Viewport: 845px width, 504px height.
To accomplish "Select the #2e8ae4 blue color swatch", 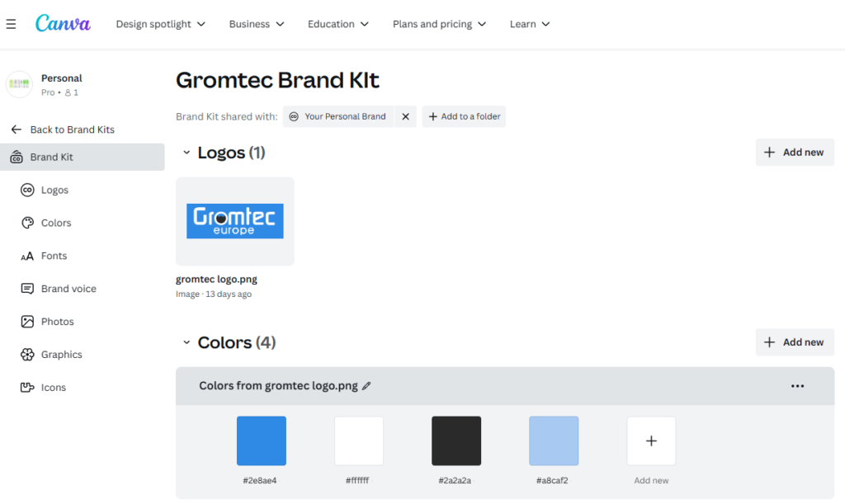I will coord(262,441).
